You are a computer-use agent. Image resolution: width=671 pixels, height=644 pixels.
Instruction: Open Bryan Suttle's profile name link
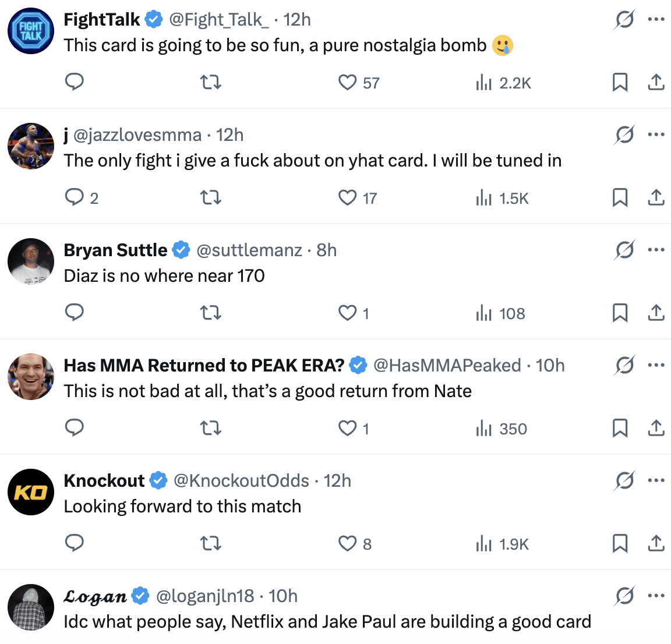coord(115,250)
